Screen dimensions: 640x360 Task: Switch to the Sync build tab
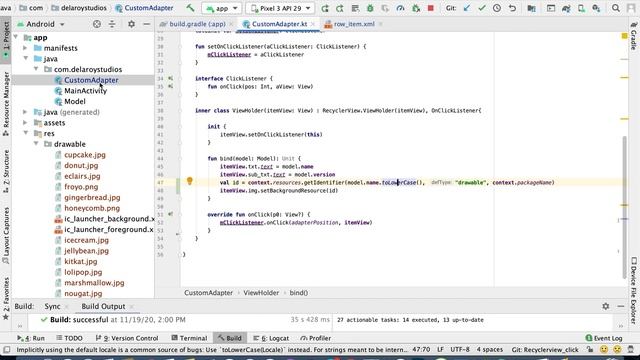click(x=52, y=307)
